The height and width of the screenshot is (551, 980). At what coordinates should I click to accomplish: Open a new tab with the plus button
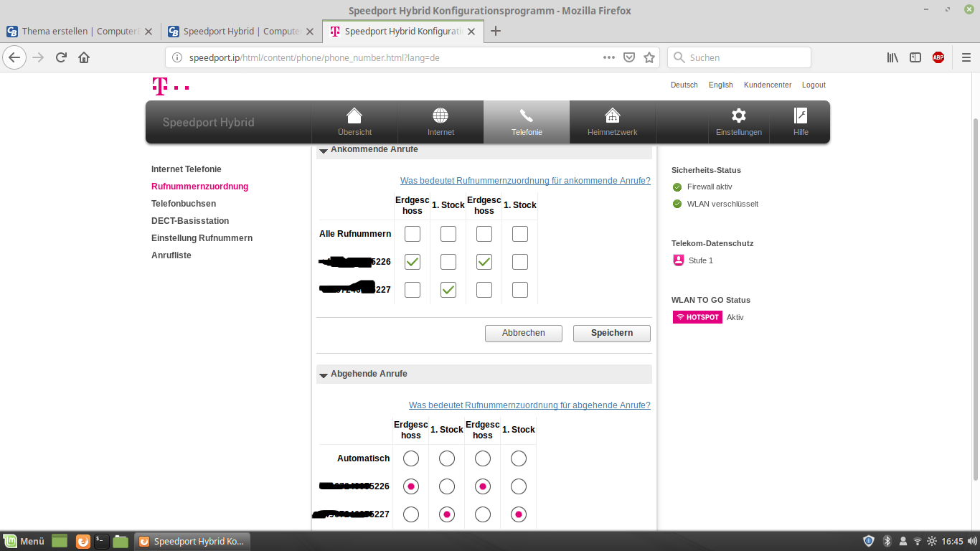[x=495, y=31]
